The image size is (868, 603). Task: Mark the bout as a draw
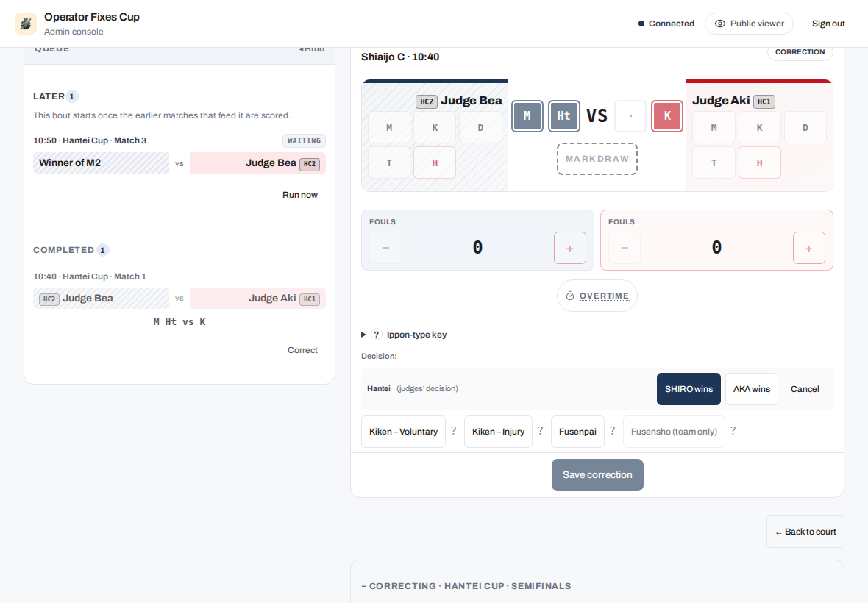(x=597, y=159)
